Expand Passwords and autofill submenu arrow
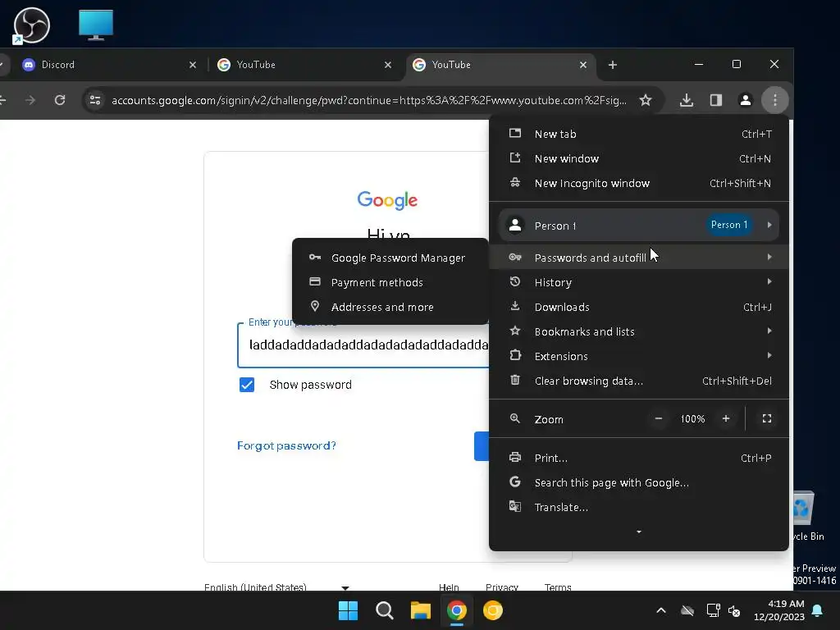Screen dimensions: 840x630 pos(769,257)
